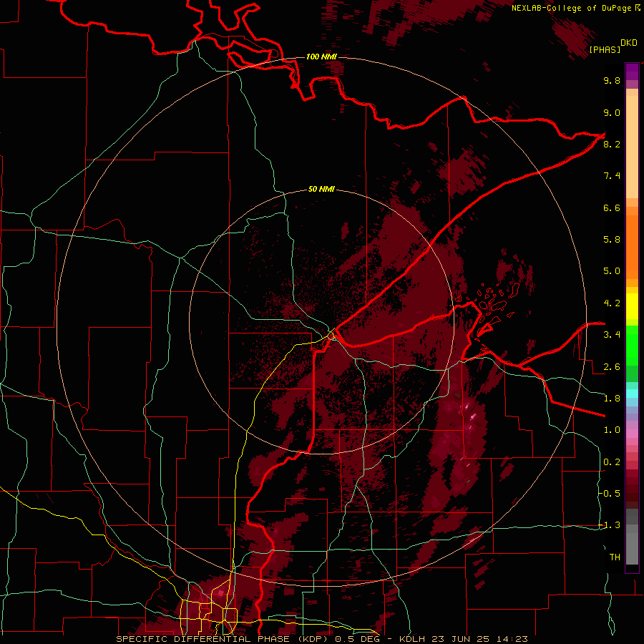Click the 50 NMI range ring label
The image size is (644, 644).
(321, 189)
